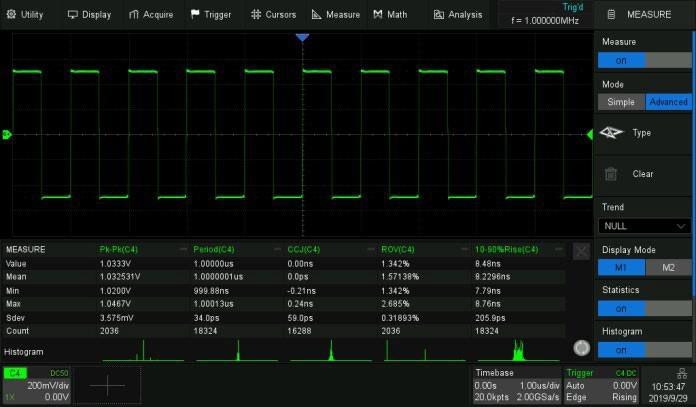
Task: Close the measure table with X
Action: coord(581,252)
